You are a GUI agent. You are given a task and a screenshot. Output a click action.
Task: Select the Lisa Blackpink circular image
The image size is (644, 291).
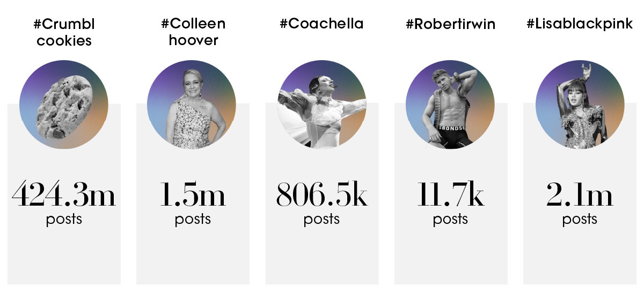tap(579, 105)
